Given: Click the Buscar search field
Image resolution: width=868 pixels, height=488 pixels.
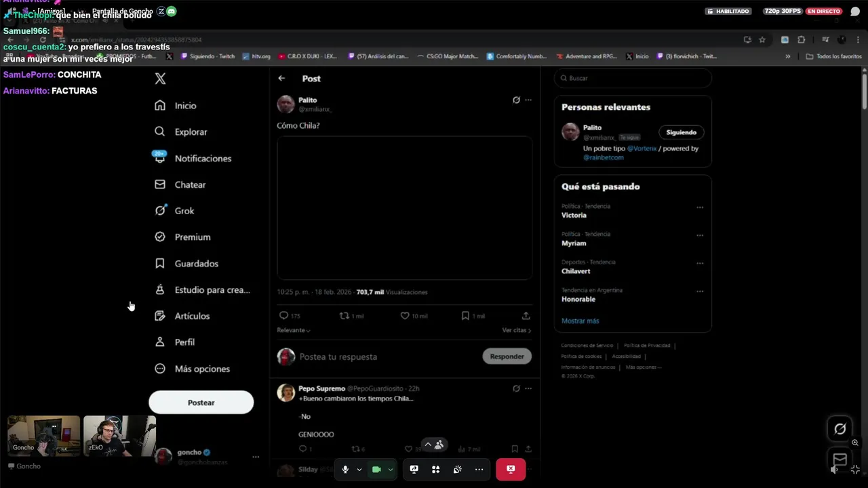Looking at the screenshot, I should coord(633,78).
